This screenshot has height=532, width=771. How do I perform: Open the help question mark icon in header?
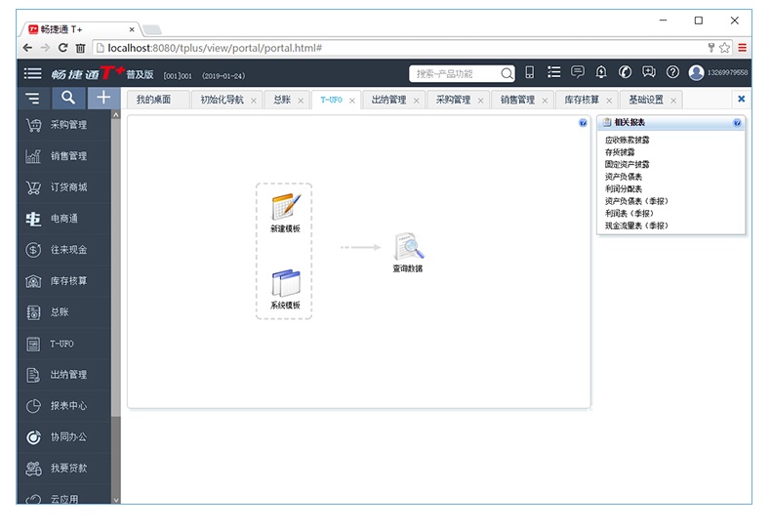(672, 72)
